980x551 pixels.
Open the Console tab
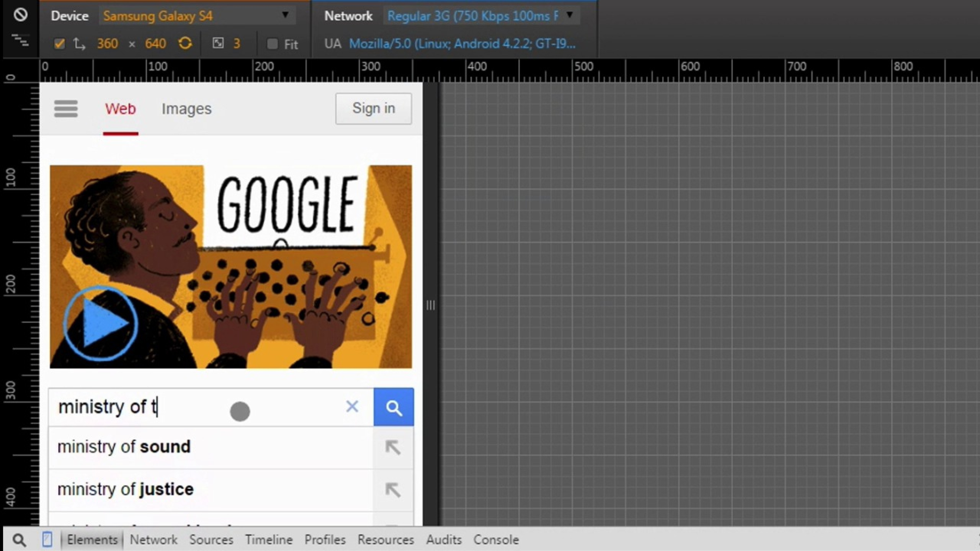pos(496,540)
